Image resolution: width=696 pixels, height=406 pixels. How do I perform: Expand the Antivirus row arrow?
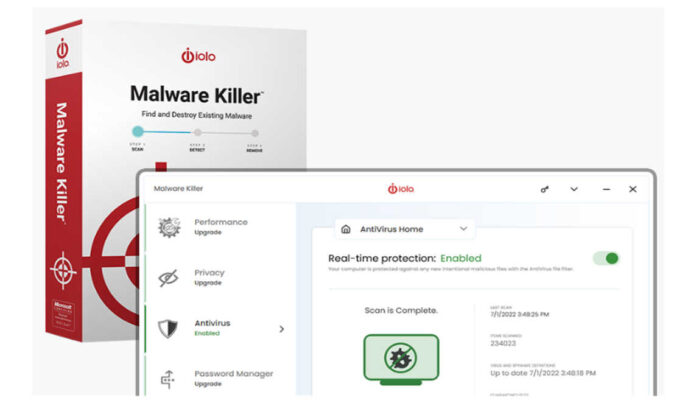point(281,329)
